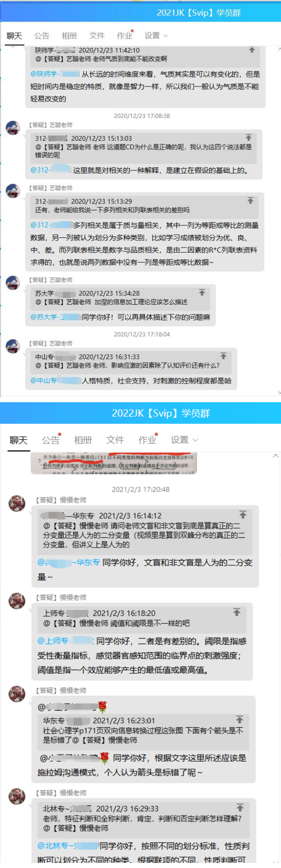Jump to 北林专 quoted message at 16:29:33
The width and height of the screenshot is (281, 868).
[240, 808]
